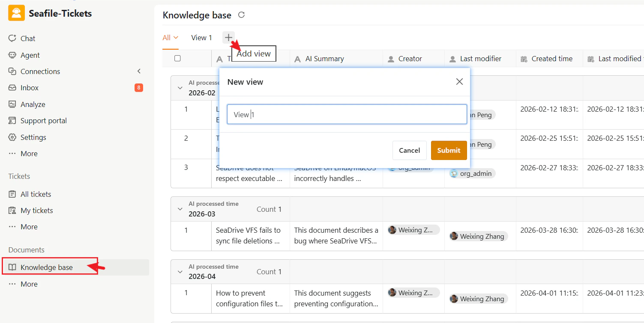Viewport: 644px width, 323px height.
Task: Open the Chat page icon
Action: 12,39
